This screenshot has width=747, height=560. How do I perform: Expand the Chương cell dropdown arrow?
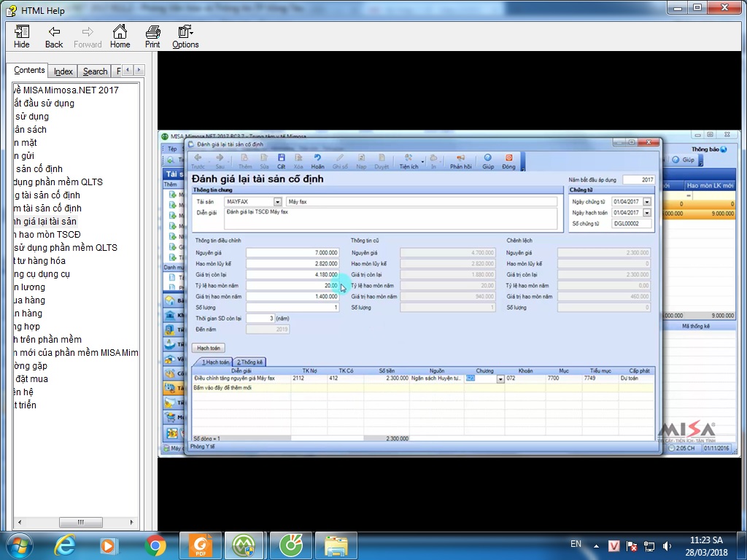500,379
